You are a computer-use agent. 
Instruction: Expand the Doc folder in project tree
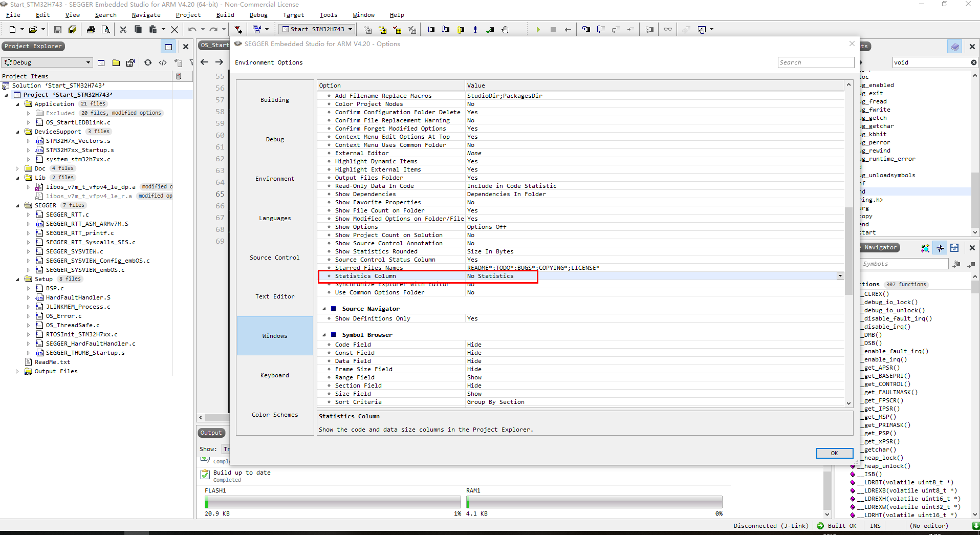coord(17,168)
